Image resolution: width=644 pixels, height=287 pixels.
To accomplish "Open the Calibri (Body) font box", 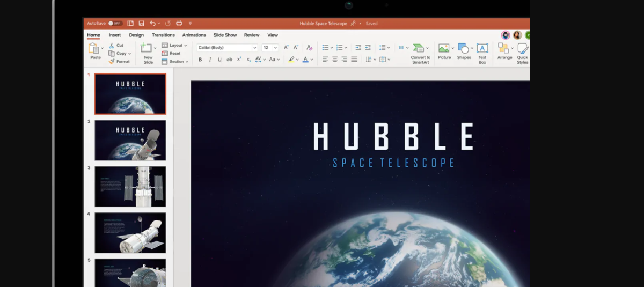I will tap(227, 48).
